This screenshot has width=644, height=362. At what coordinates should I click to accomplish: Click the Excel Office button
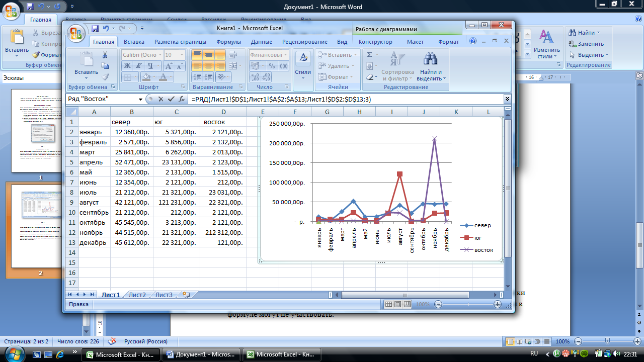[x=76, y=33]
